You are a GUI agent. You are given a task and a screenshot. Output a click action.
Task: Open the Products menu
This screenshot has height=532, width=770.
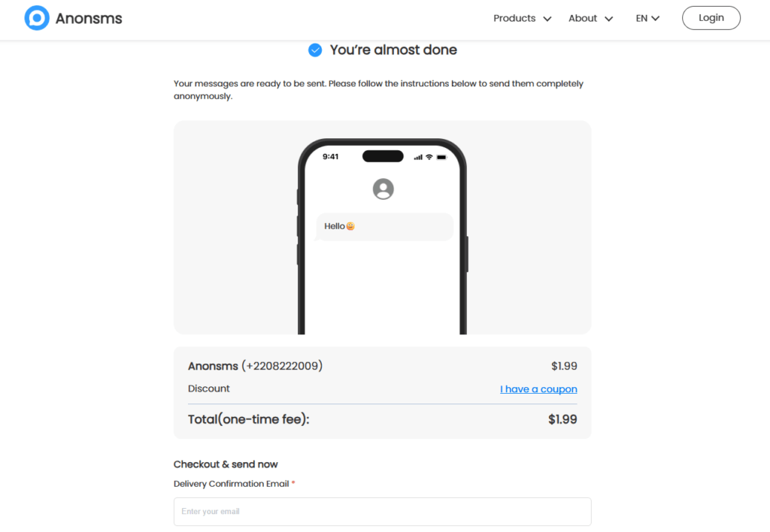tap(514, 18)
